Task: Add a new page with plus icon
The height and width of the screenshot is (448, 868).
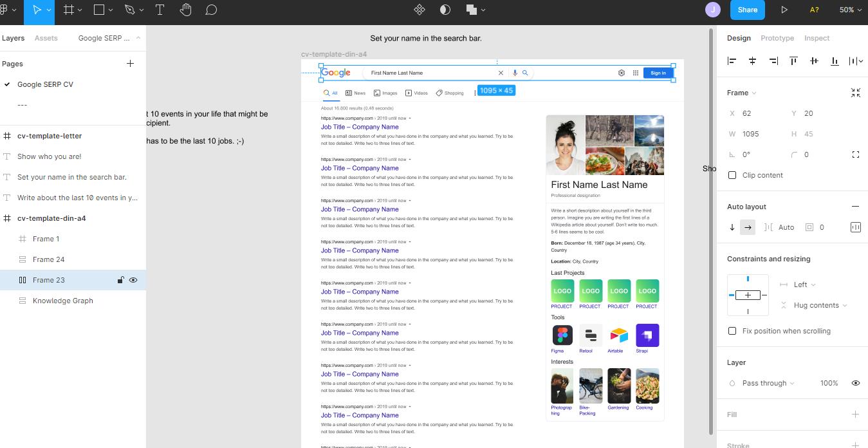Action: [x=130, y=64]
